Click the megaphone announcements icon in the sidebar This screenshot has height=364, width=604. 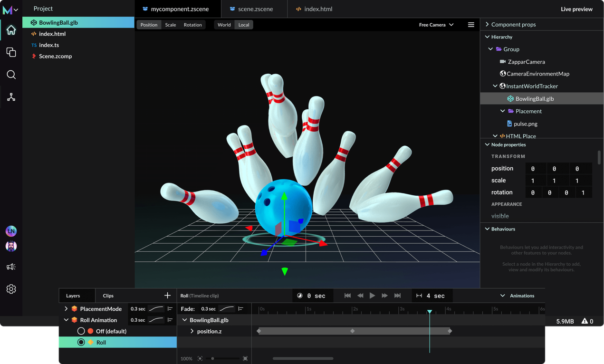pyautogui.click(x=11, y=266)
